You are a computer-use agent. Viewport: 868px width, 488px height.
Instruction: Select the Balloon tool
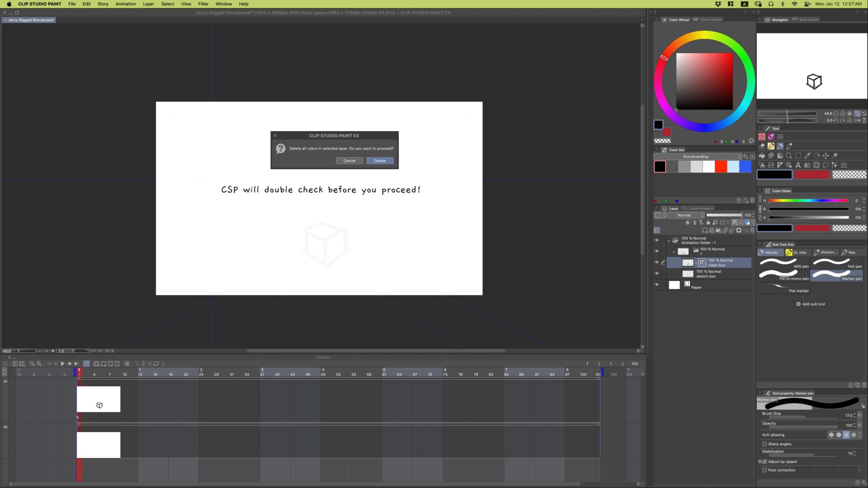[826, 165]
